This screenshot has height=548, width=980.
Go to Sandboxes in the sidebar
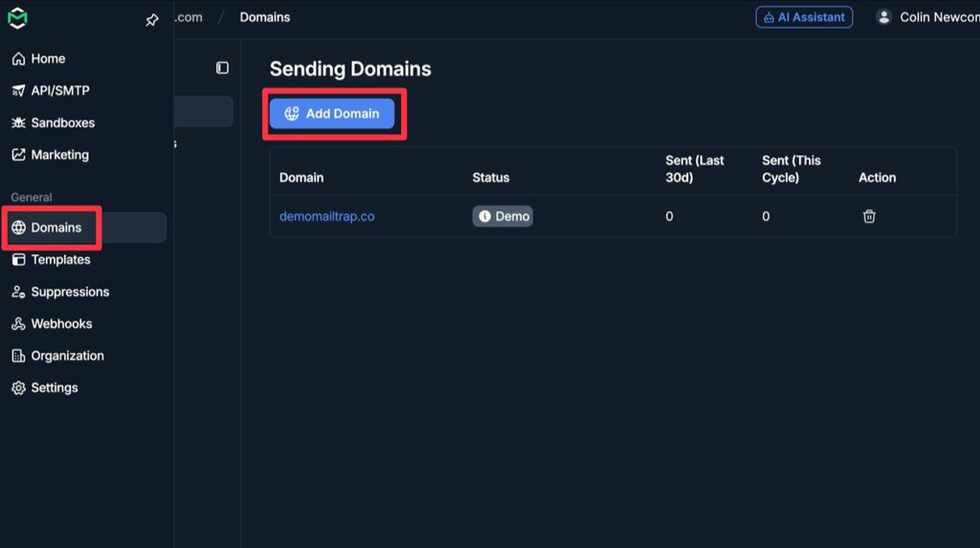click(x=54, y=123)
